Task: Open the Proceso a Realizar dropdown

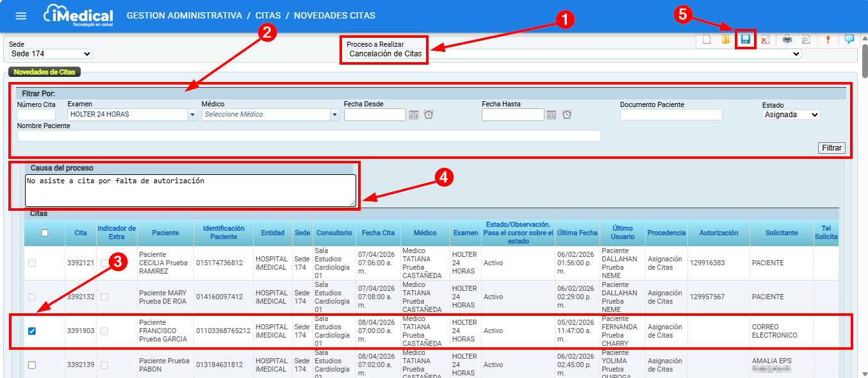Action: coord(573,54)
